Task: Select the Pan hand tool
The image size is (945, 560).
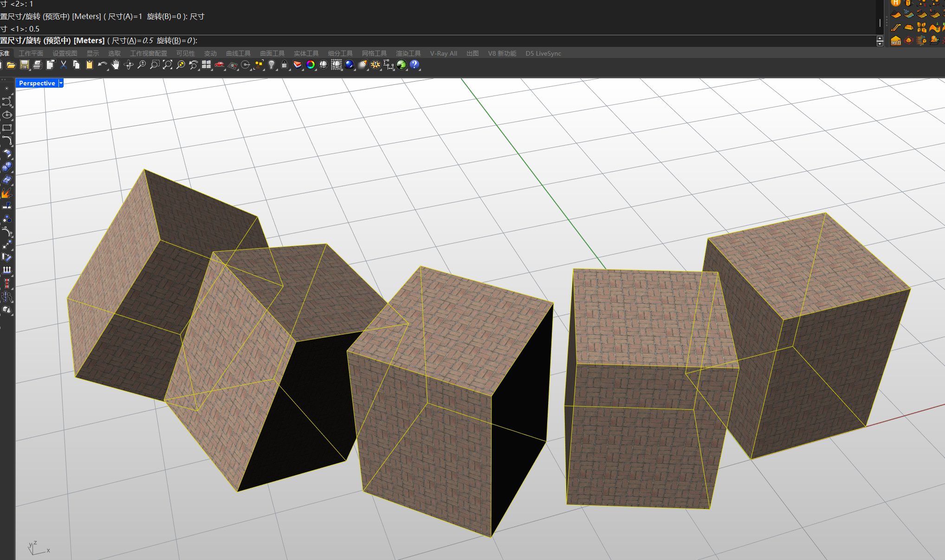Action: point(115,65)
